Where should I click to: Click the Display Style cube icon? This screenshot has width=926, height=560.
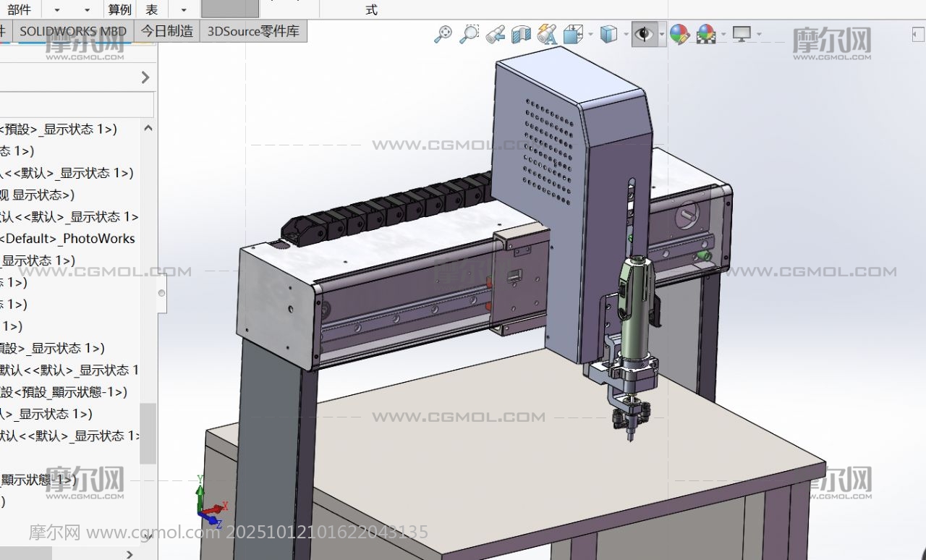pyautogui.click(x=608, y=34)
